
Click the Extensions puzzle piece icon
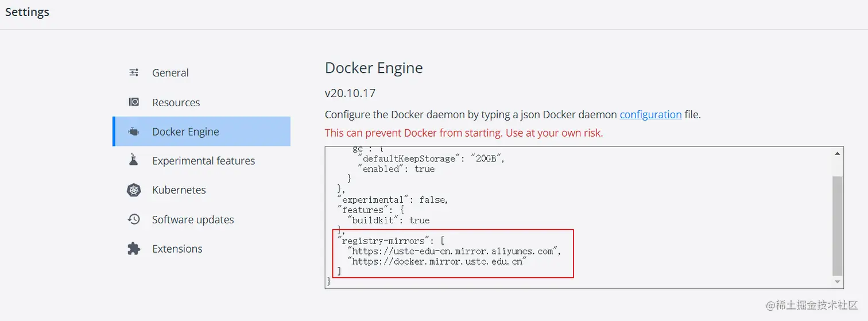(134, 249)
